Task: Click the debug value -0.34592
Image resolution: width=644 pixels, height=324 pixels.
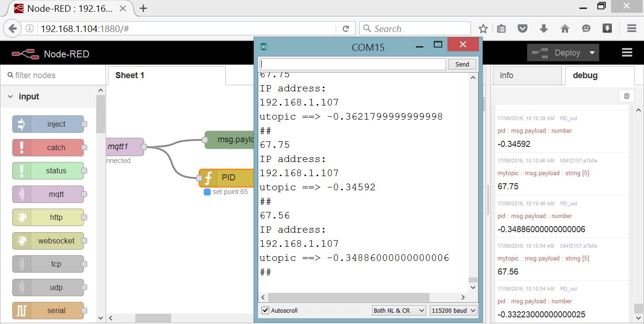Action: coord(514,144)
